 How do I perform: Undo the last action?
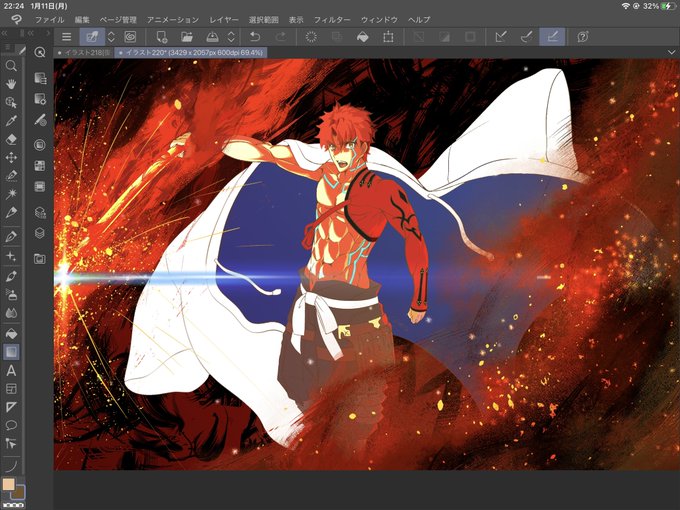255,37
